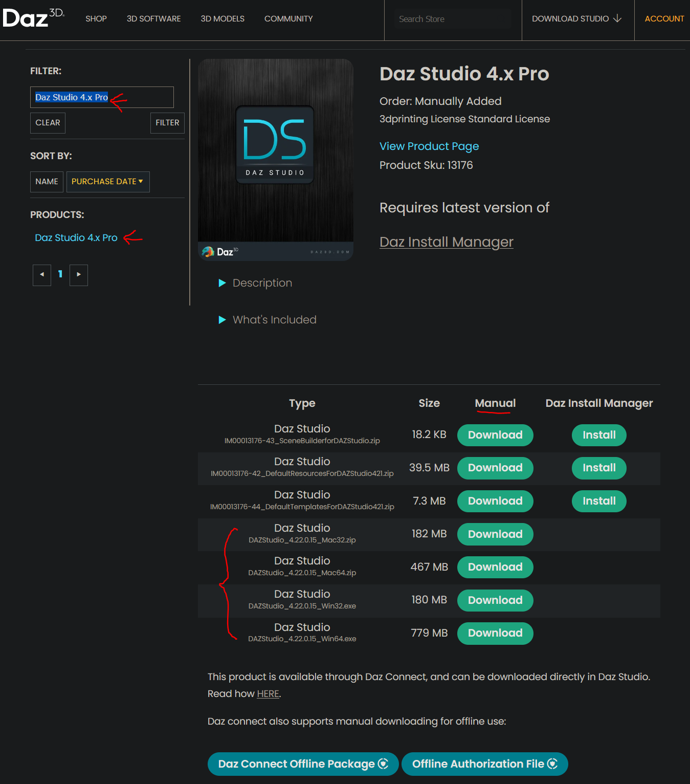The height and width of the screenshot is (784, 690).
Task: Expand the What's Included section
Action: click(x=268, y=320)
